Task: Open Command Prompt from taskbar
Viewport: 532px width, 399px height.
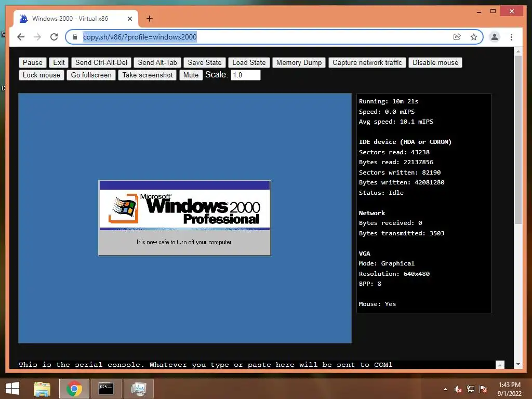Action: click(106, 389)
